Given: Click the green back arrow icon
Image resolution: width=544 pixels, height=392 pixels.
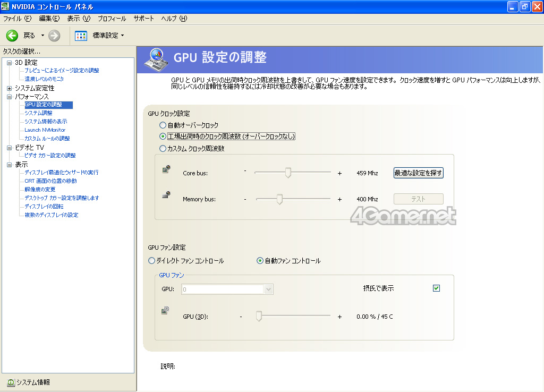Looking at the screenshot, I should (12, 36).
